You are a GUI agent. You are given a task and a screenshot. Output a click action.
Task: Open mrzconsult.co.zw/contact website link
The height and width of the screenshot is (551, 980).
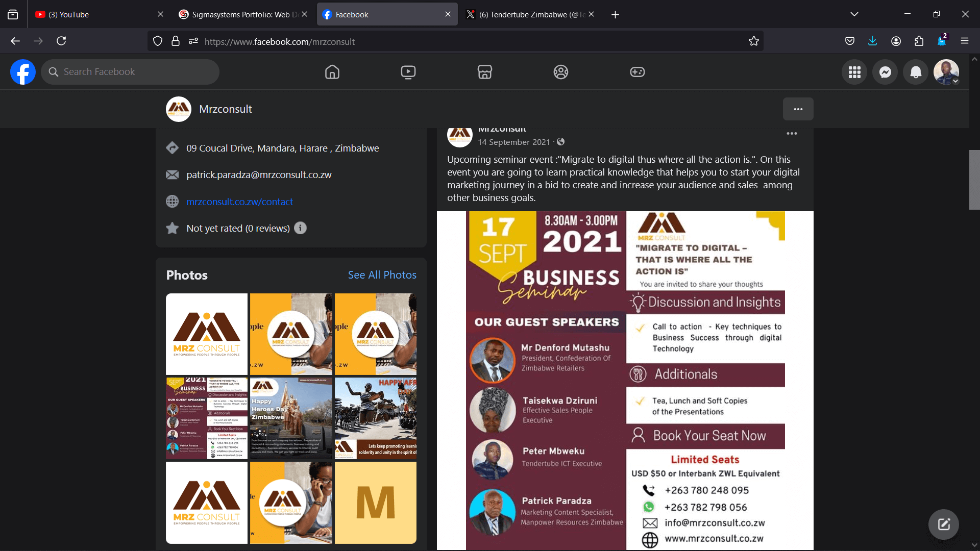tap(239, 202)
